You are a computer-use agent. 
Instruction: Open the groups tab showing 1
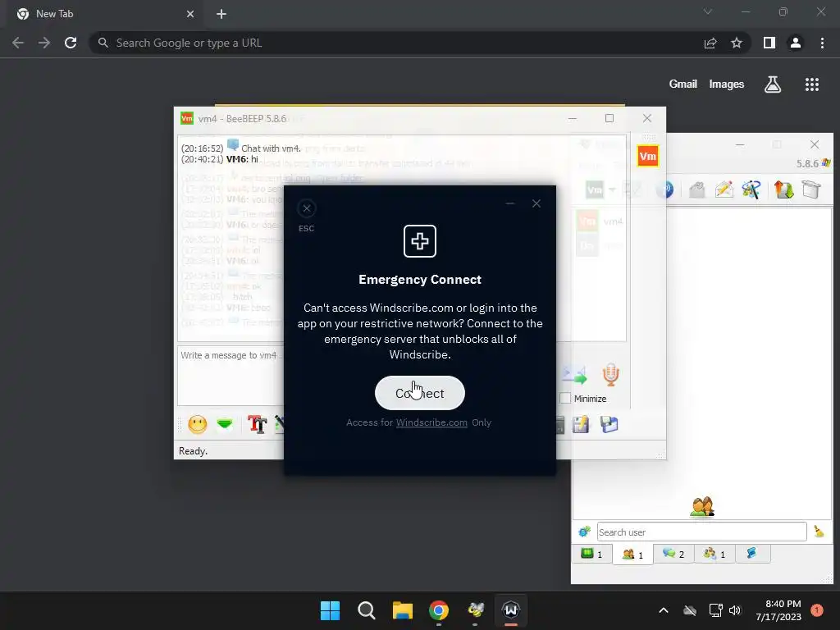coord(714,554)
